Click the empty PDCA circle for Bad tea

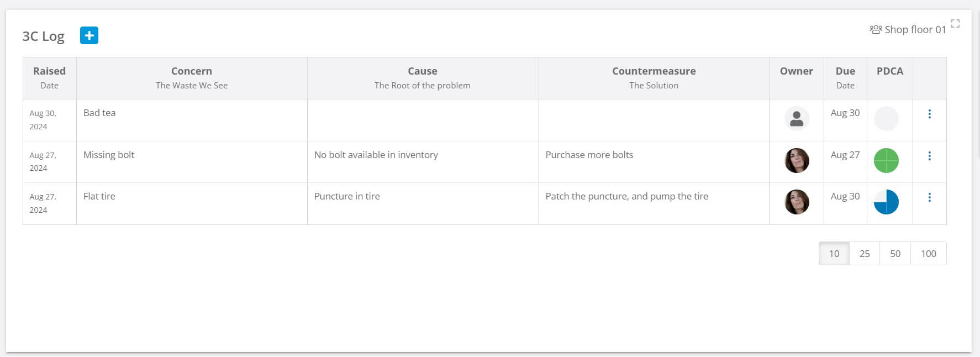pyautogui.click(x=887, y=119)
